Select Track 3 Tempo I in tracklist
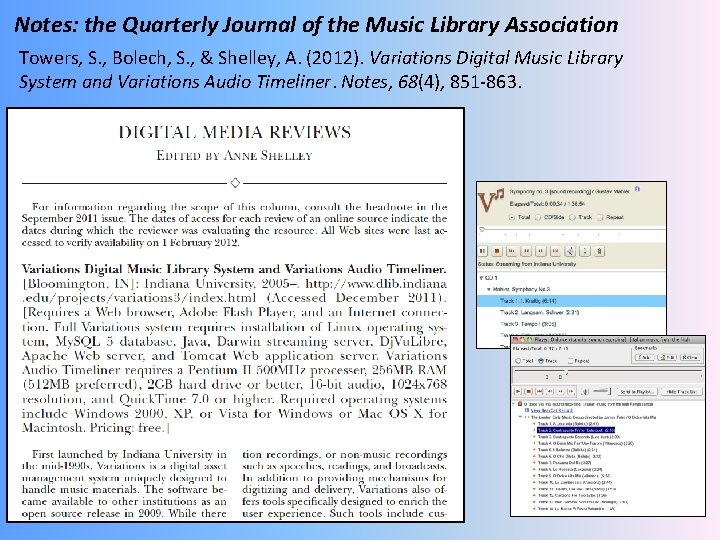Image resolution: width=720 pixels, height=540 pixels. click(528, 324)
